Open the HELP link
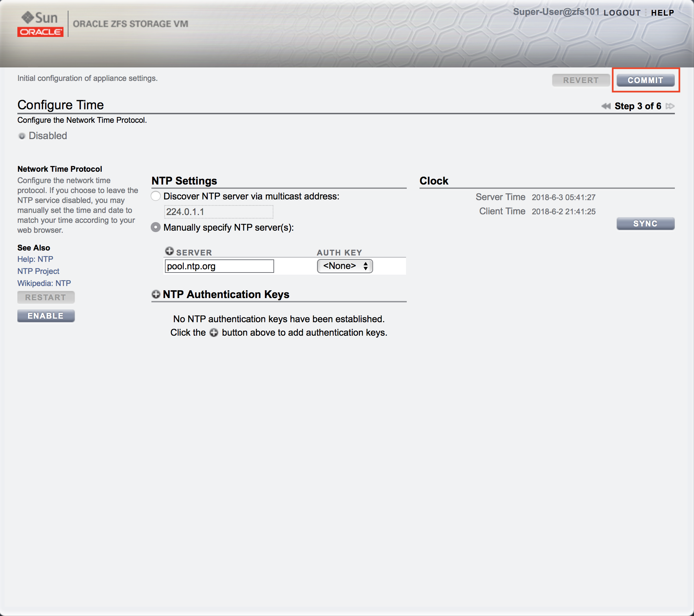The image size is (694, 616). 662,13
